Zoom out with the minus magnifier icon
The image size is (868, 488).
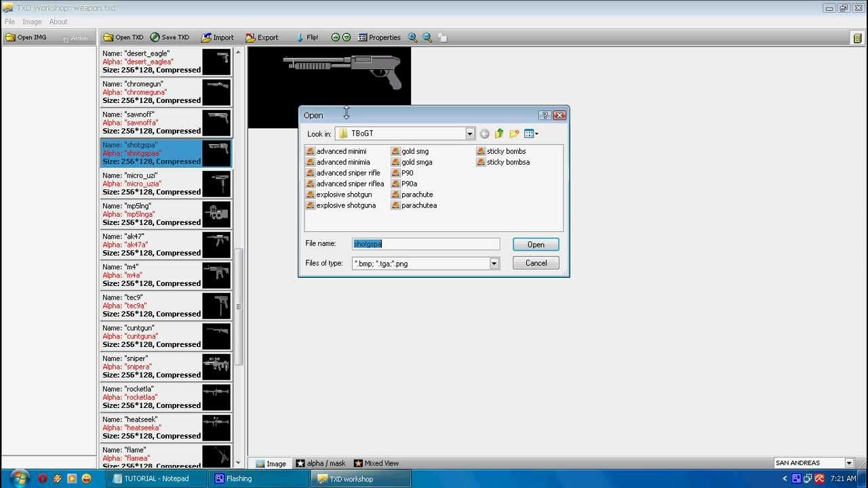[427, 37]
